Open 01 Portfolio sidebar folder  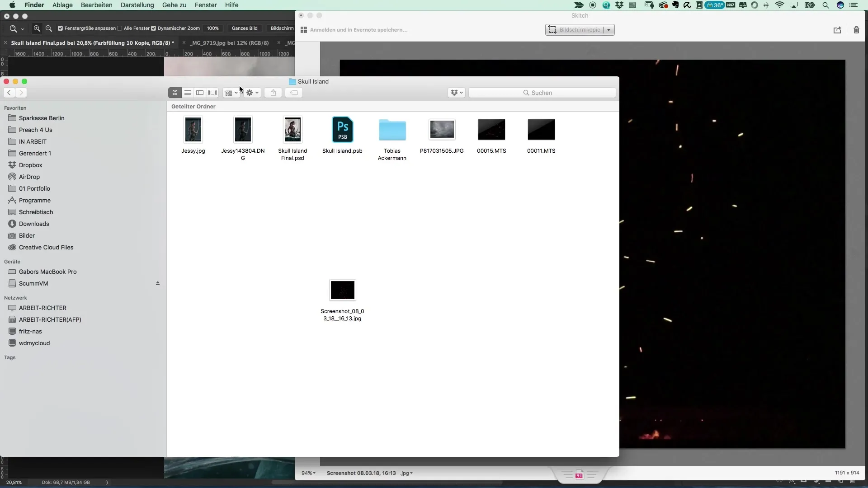[34, 188]
